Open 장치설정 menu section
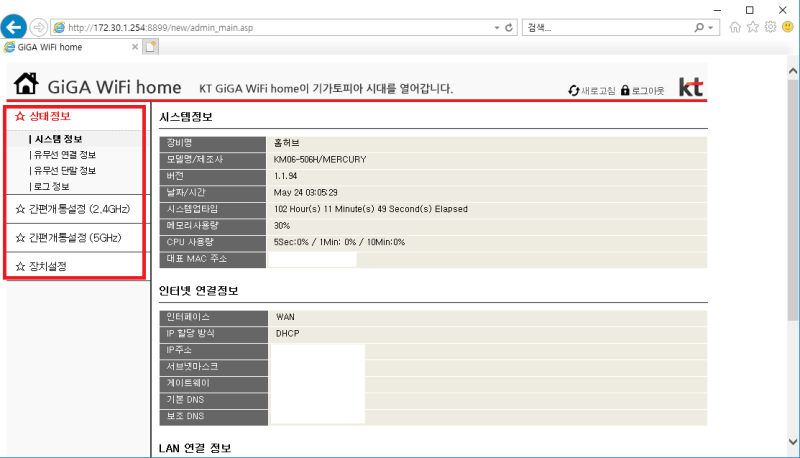Image resolution: width=800 pixels, height=458 pixels. click(47, 266)
